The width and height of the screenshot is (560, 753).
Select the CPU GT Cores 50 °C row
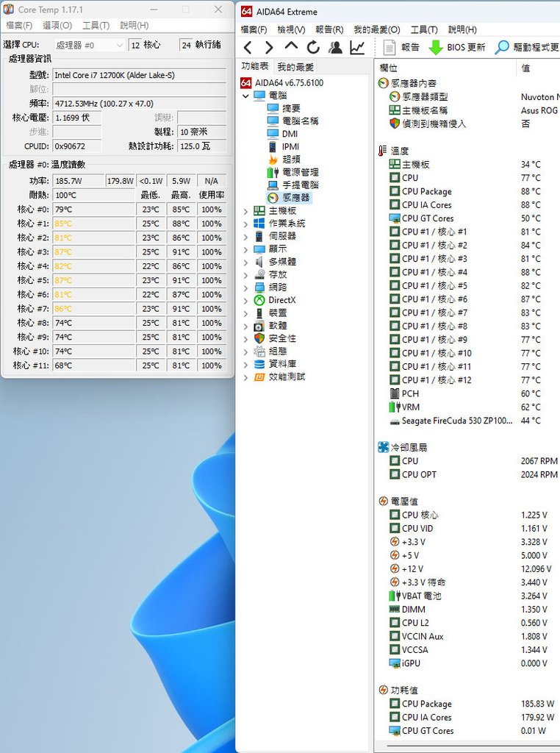pyautogui.click(x=468, y=218)
